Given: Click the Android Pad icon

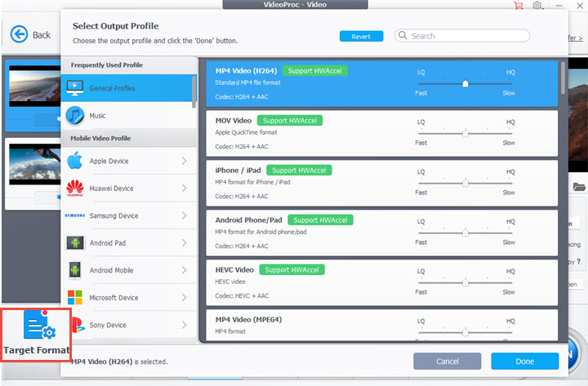Looking at the screenshot, I should [75, 243].
